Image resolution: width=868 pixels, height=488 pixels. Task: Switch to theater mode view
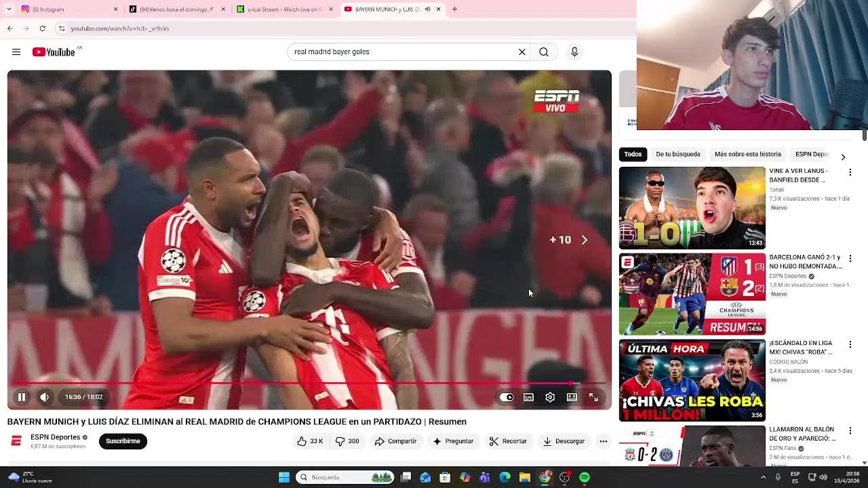tap(572, 397)
